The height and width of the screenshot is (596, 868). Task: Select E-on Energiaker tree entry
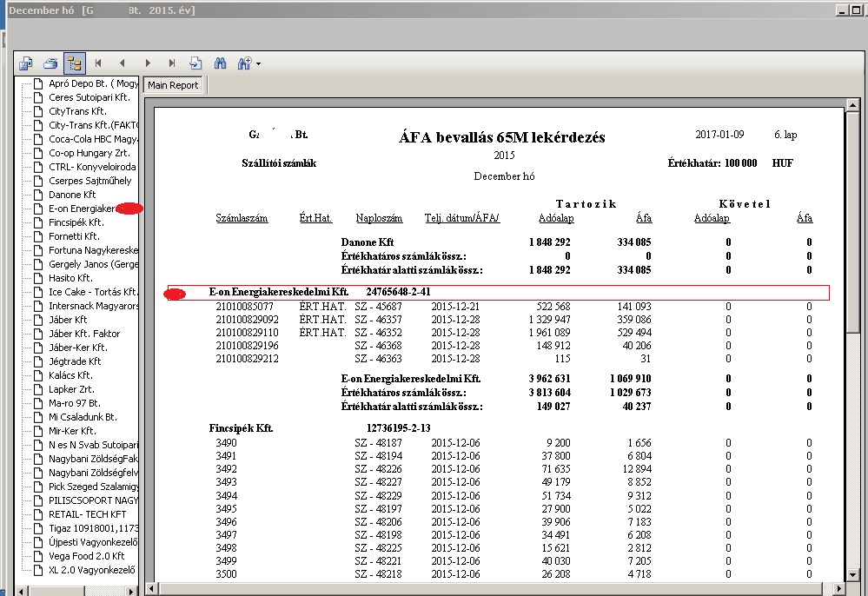82,209
